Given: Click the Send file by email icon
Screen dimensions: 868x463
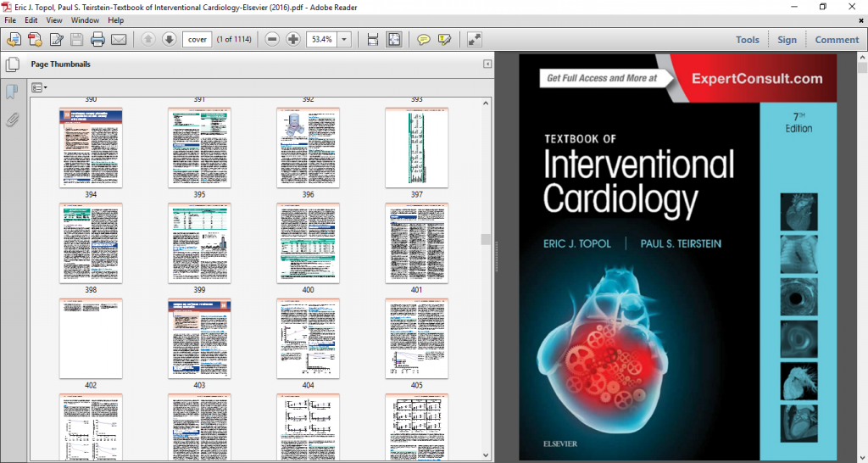Looking at the screenshot, I should click(119, 39).
